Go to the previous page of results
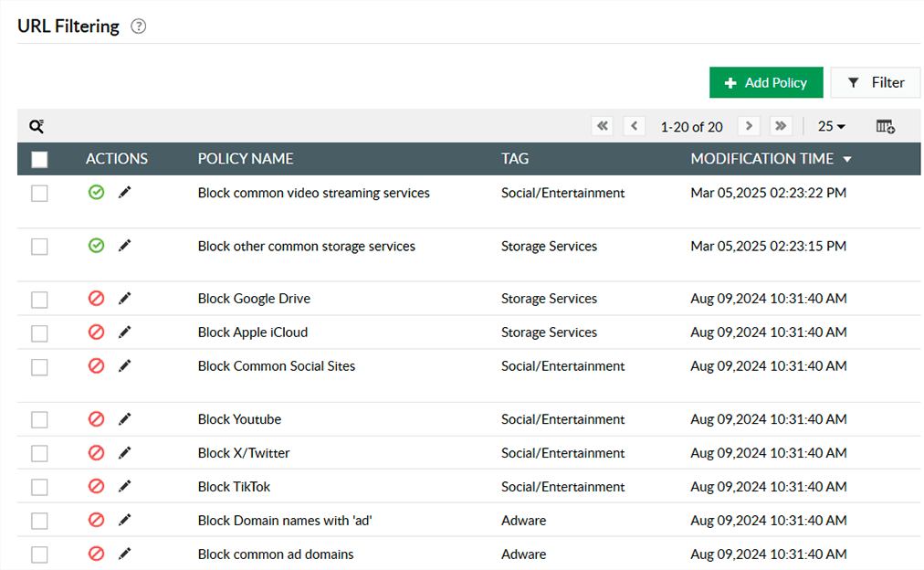Screen dimensions: 924x570 (635, 126)
